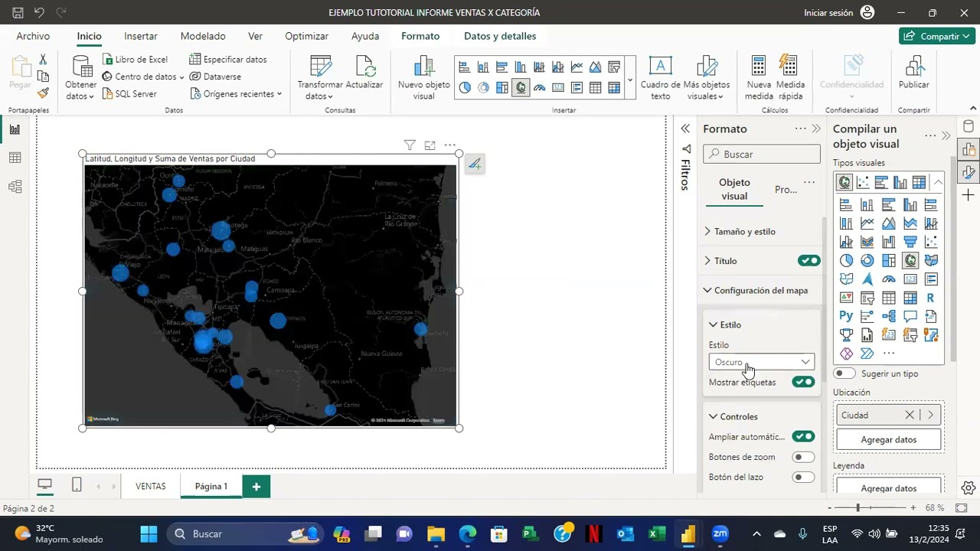Viewport: 980px width, 551px height.
Task: Select Smart narrative visual icon
Action: (931, 316)
